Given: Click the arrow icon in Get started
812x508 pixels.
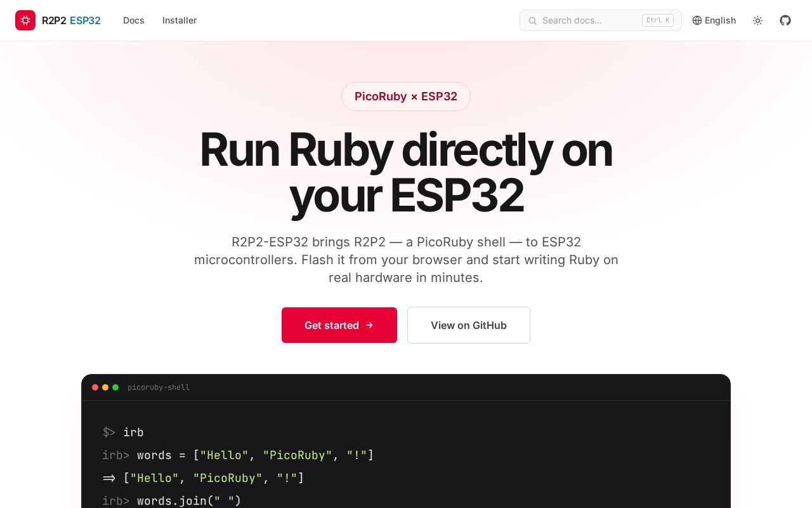Looking at the screenshot, I should coord(369,325).
